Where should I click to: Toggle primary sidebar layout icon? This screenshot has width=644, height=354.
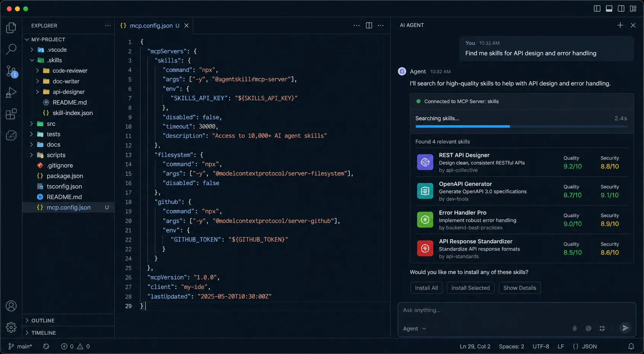coord(597,8)
